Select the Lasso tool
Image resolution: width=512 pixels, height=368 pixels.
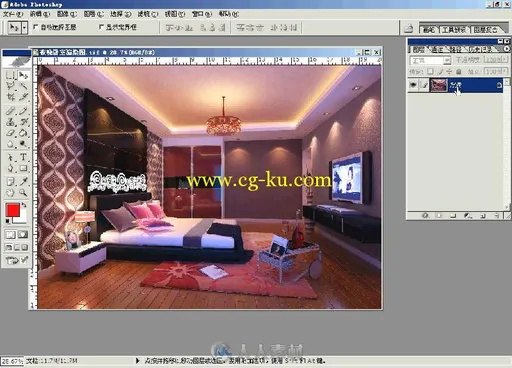(x=10, y=86)
